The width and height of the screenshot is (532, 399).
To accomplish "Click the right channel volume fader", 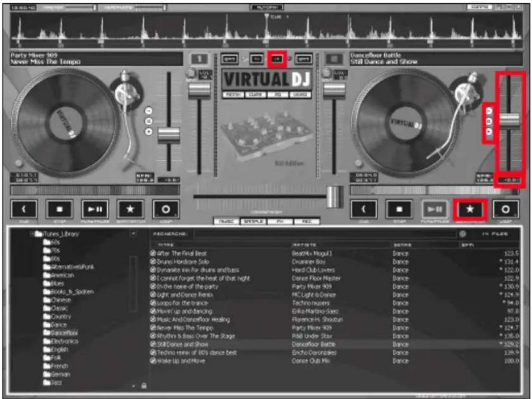I will (334, 90).
